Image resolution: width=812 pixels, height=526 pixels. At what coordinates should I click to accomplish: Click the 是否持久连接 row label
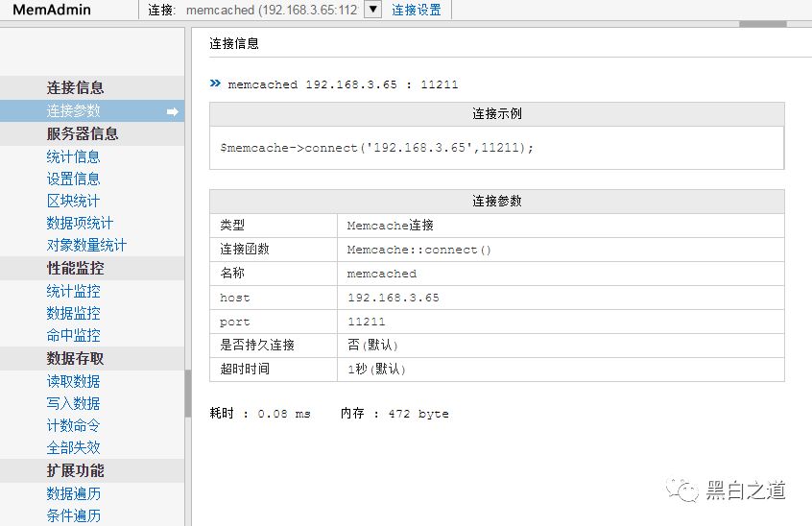pyautogui.click(x=257, y=346)
